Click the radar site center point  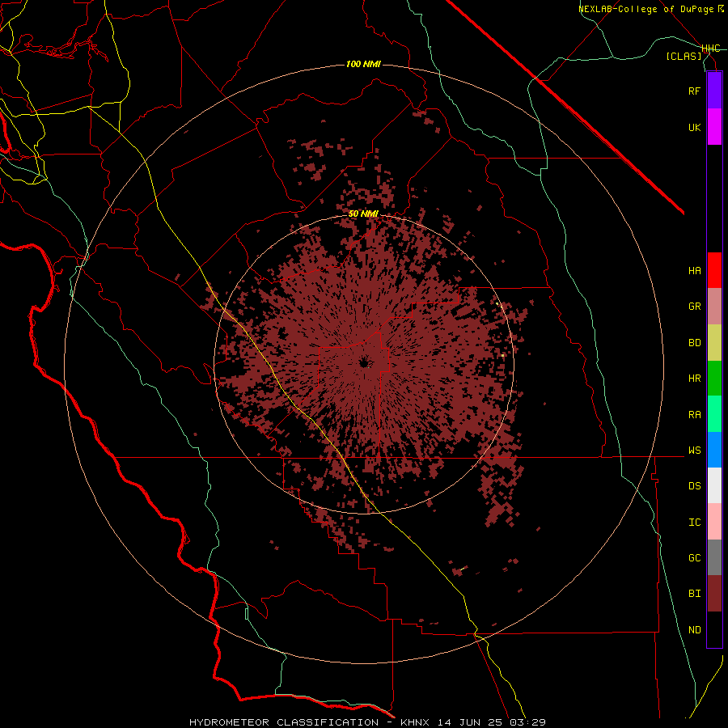click(x=365, y=362)
